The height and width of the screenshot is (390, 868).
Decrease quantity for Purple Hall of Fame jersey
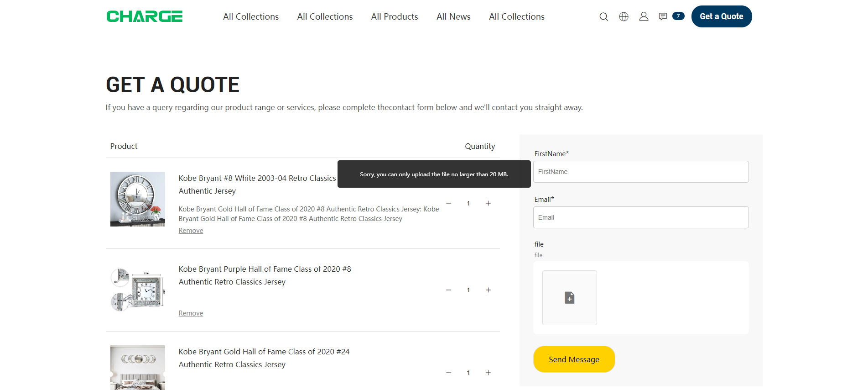pyautogui.click(x=448, y=290)
